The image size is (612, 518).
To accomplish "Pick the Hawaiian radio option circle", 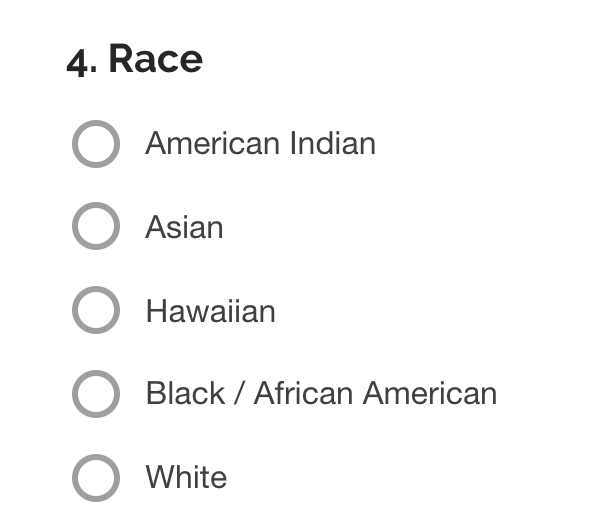I will click(x=96, y=311).
